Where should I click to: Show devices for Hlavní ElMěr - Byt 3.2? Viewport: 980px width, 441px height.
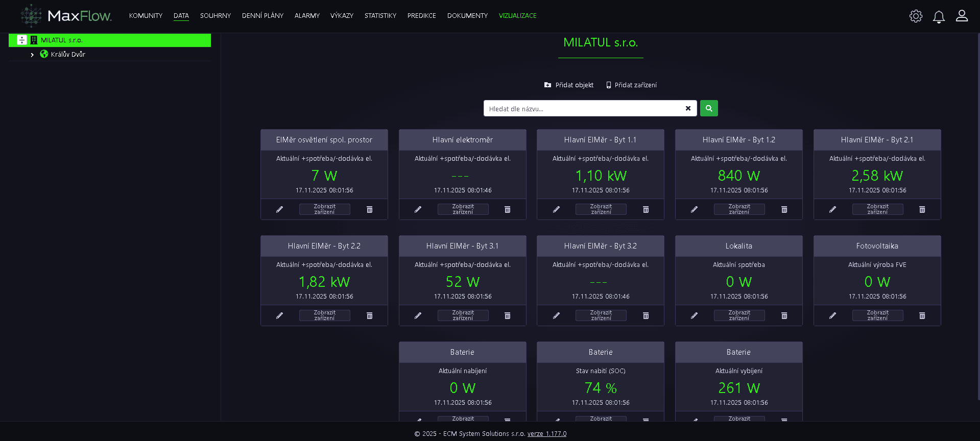point(601,315)
